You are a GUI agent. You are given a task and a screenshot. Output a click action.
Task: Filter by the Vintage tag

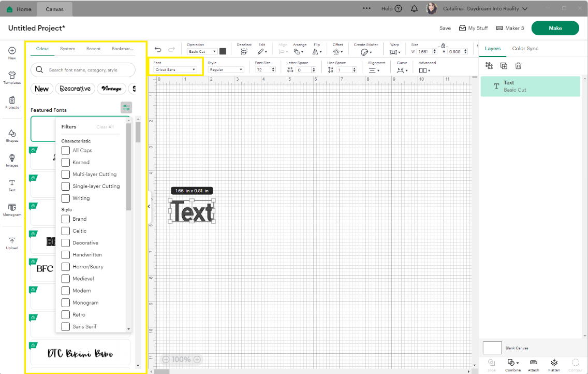[x=111, y=89]
